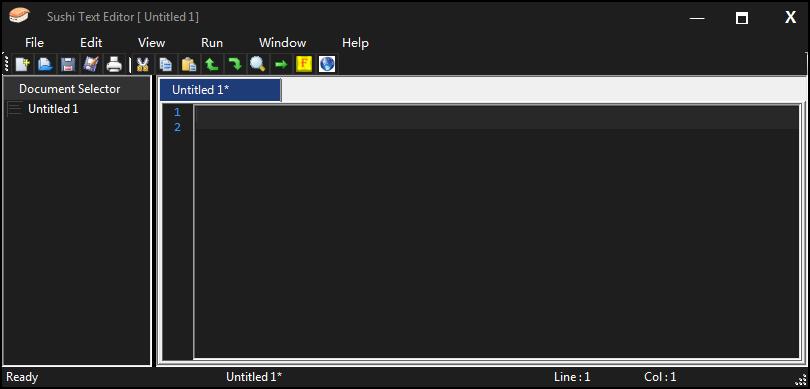Click the sushi application icon in title bar
This screenshot has height=389, width=810.
[19, 16]
